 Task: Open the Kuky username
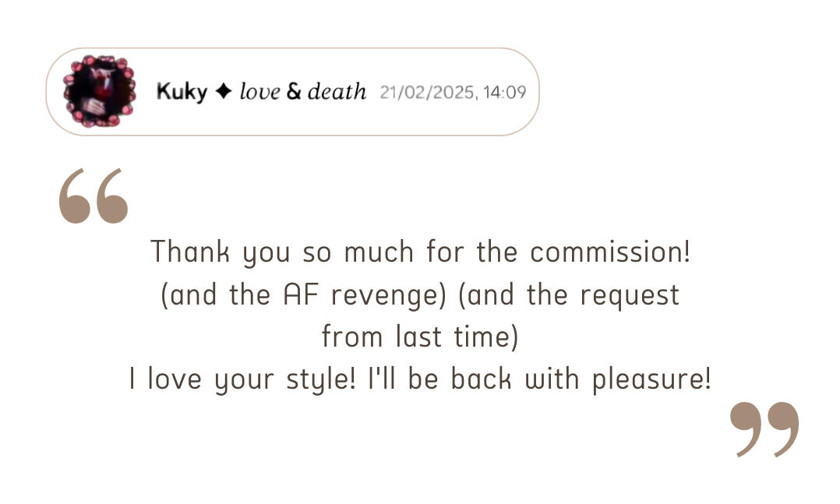click(x=182, y=92)
